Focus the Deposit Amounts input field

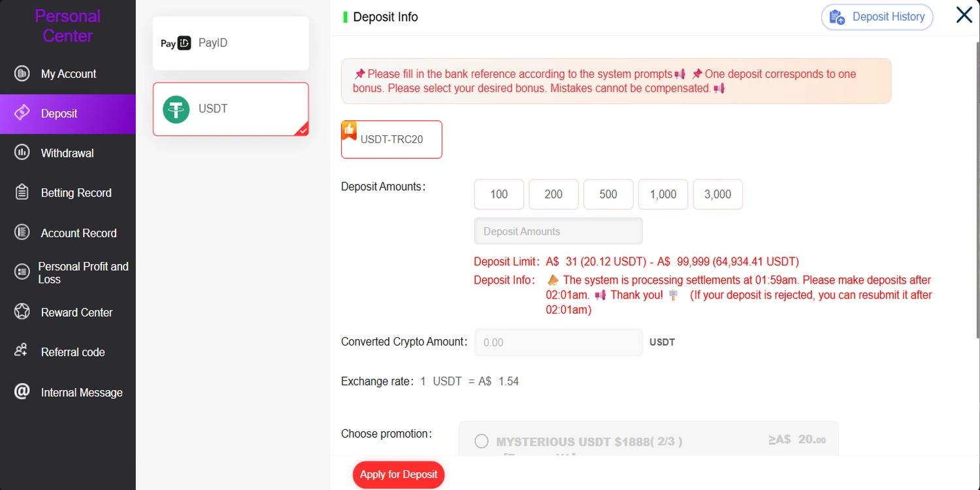pos(558,231)
